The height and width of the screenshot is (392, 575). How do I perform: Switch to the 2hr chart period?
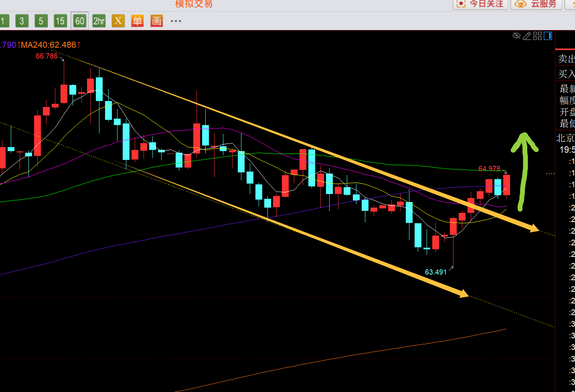pos(99,21)
